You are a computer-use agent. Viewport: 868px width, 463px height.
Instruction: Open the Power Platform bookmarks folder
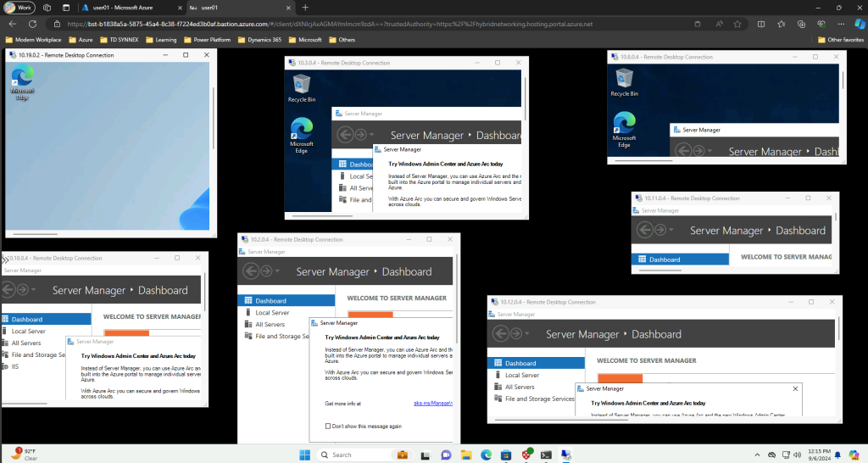click(207, 40)
